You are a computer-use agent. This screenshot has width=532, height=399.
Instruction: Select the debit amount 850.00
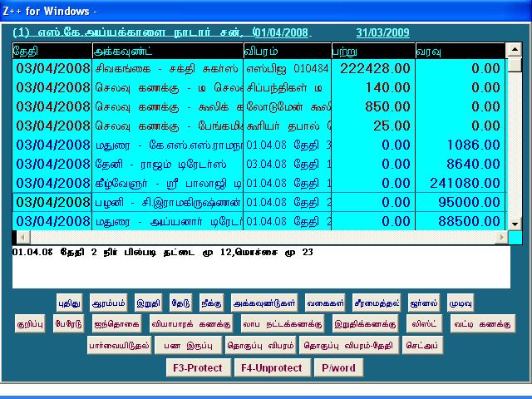tap(373, 106)
